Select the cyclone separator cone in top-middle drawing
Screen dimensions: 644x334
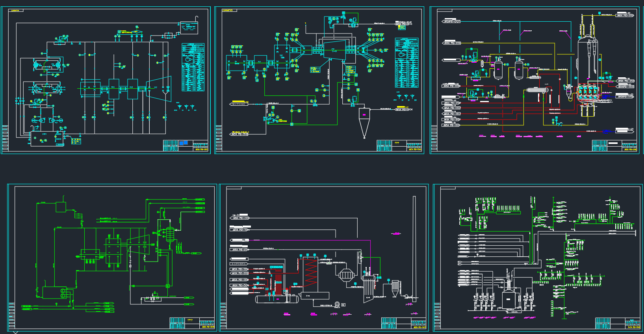point(364,123)
